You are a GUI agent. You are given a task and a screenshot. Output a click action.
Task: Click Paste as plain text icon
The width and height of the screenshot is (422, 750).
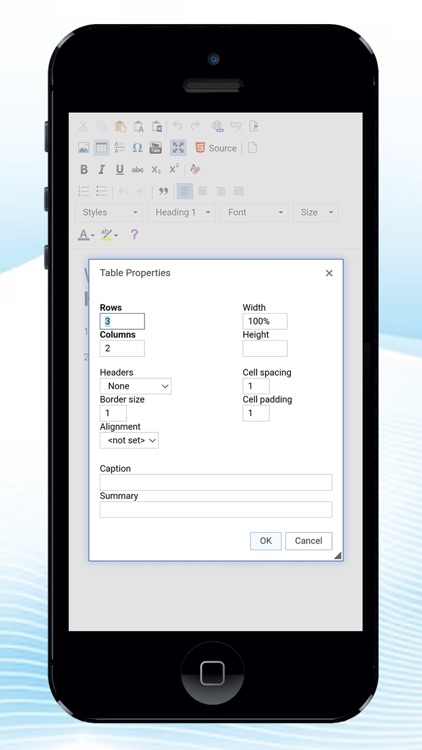click(138, 126)
